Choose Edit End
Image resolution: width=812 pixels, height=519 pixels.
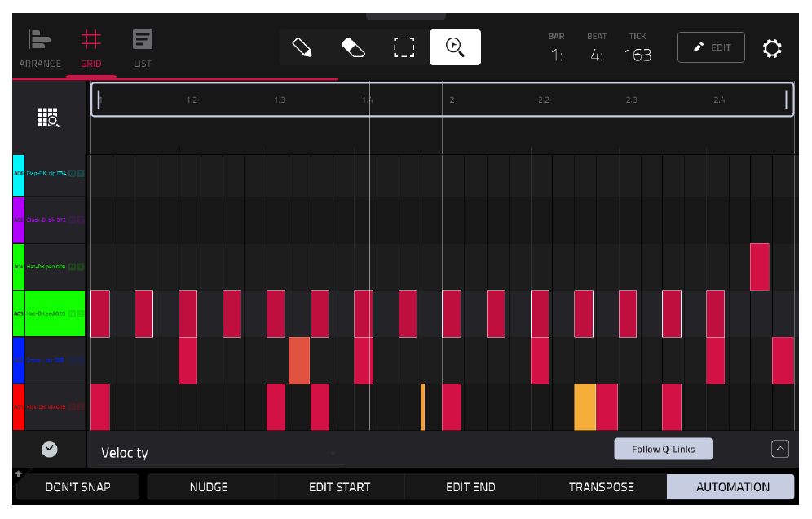470,487
